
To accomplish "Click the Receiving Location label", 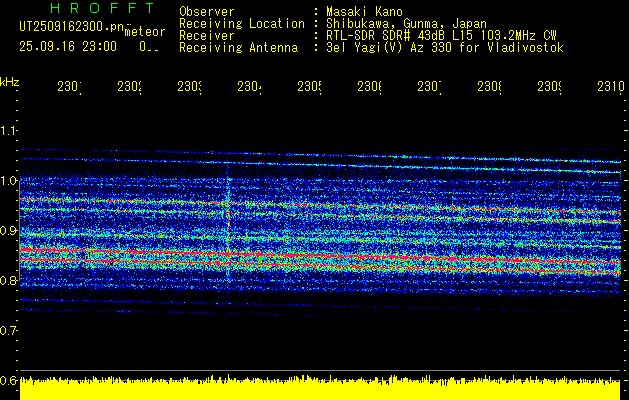I will (x=242, y=24).
